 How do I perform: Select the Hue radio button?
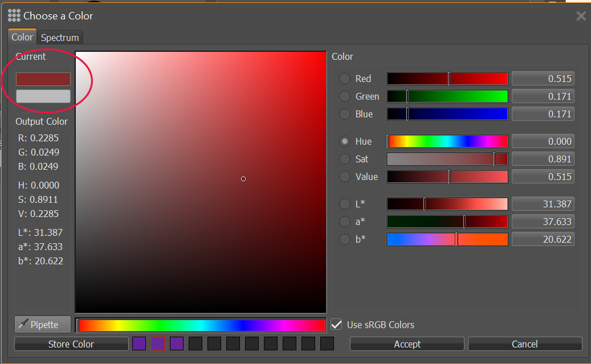coord(345,141)
